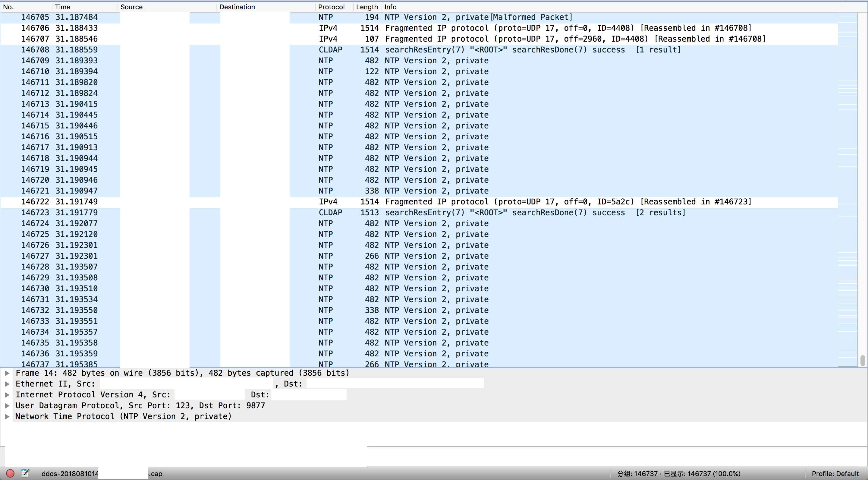Screen dimensions: 868x480
Task: Select NTP packet 146724
Action: pos(419,223)
